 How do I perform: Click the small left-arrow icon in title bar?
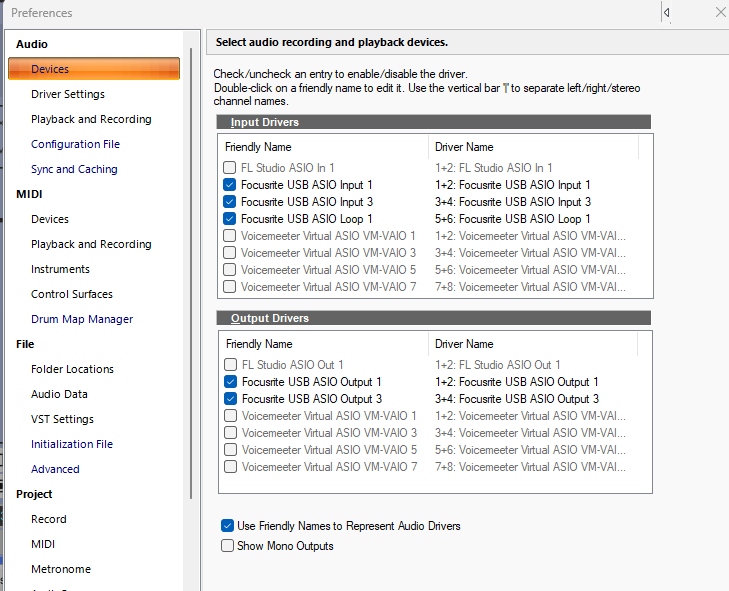(667, 13)
